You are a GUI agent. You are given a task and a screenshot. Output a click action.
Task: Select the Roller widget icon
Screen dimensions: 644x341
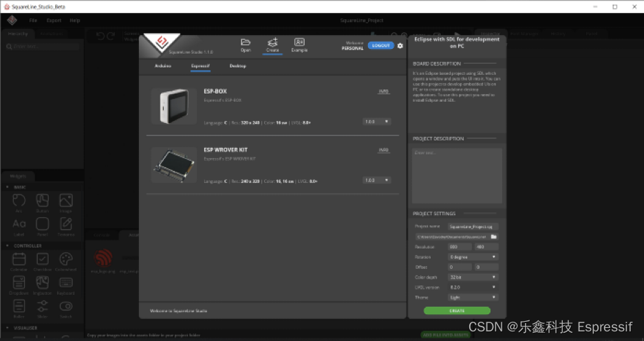pos(19,306)
